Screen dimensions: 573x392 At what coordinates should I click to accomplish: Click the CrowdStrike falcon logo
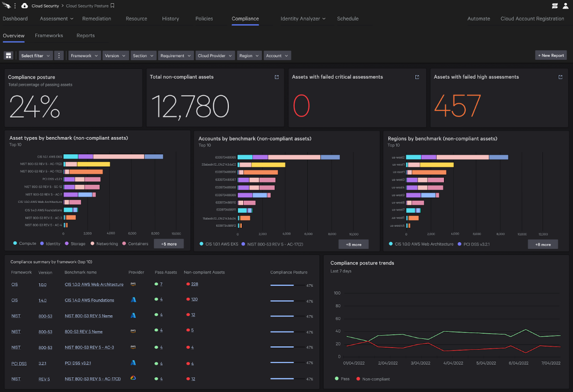click(x=6, y=6)
